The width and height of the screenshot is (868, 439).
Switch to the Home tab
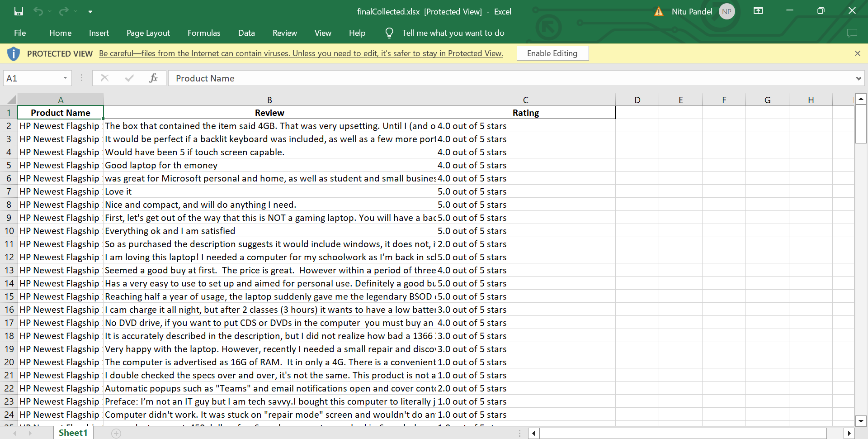[60, 33]
